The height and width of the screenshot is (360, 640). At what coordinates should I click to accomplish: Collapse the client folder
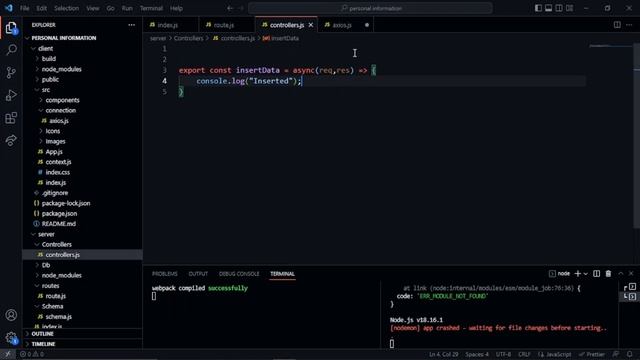(x=46, y=49)
